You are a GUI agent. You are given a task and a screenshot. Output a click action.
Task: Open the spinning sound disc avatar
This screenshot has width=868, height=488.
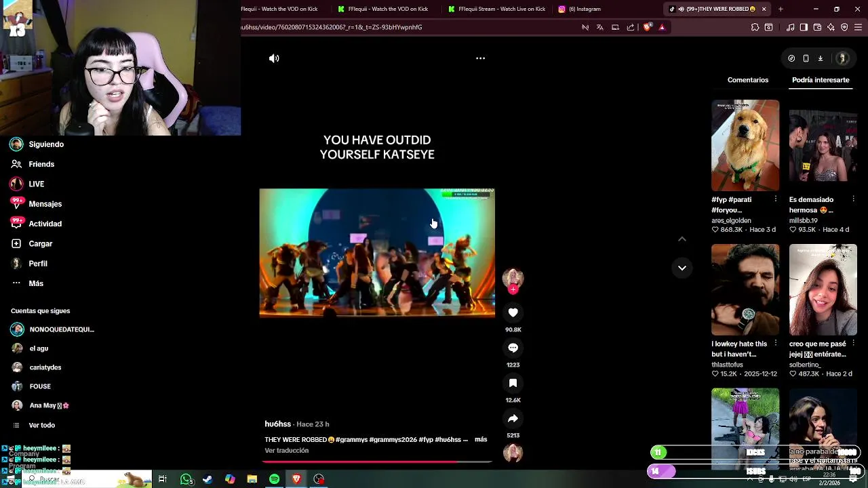pyautogui.click(x=513, y=453)
